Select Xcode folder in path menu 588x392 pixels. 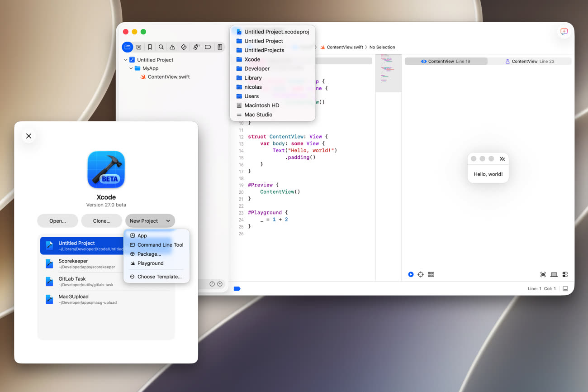click(x=273, y=59)
